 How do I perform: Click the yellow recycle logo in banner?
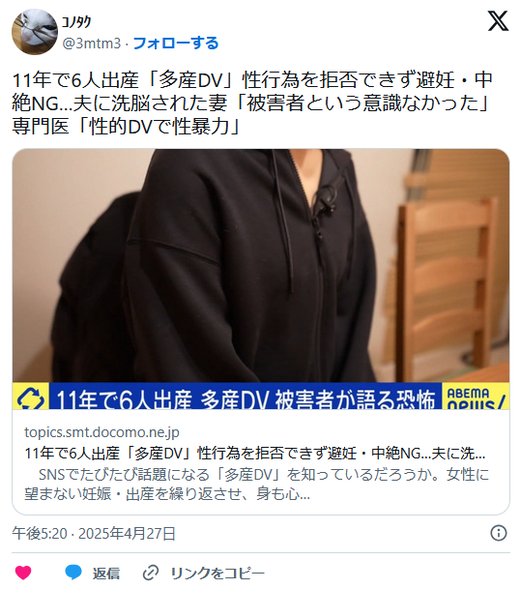click(x=30, y=396)
